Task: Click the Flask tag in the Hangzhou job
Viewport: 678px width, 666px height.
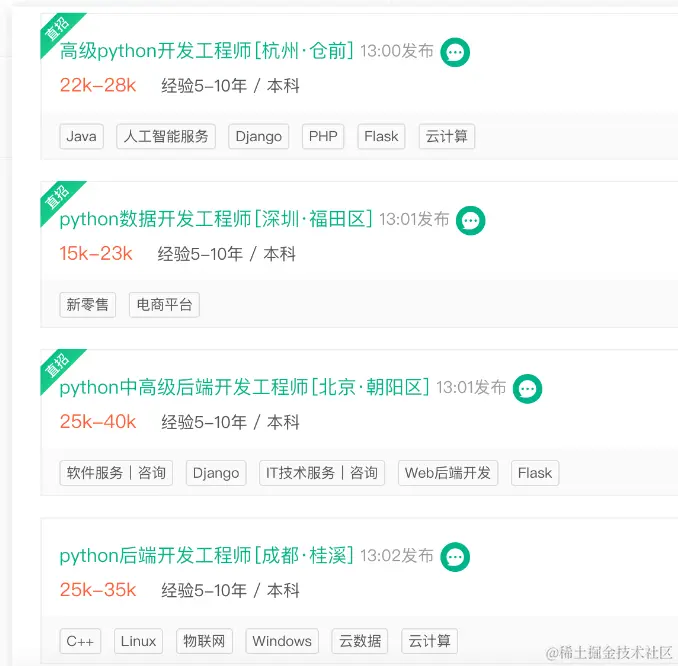Action: tap(381, 136)
